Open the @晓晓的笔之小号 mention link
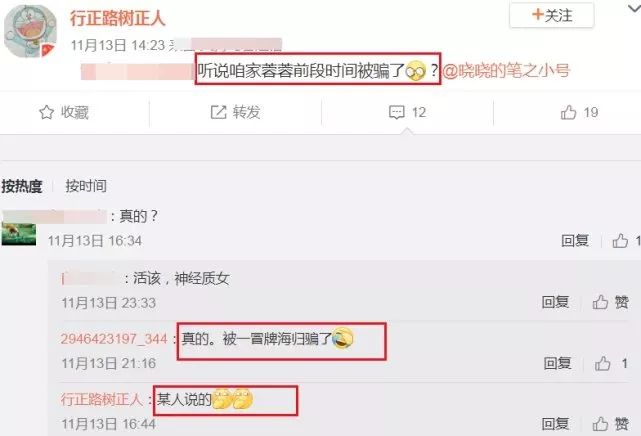 click(506, 71)
